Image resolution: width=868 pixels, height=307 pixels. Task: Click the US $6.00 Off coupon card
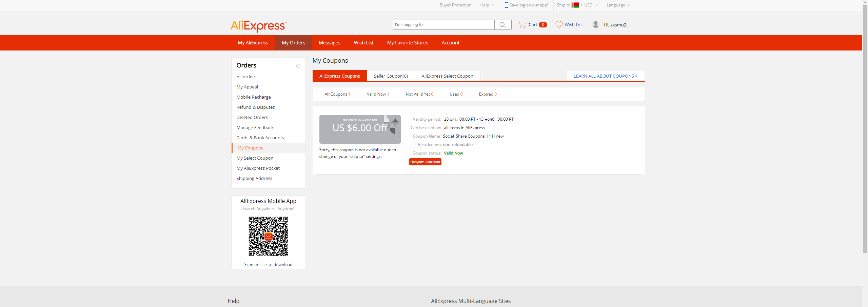360,129
